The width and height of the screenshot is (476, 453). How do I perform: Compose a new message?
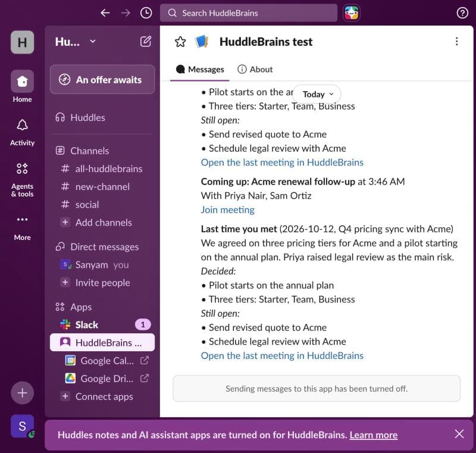point(146,41)
